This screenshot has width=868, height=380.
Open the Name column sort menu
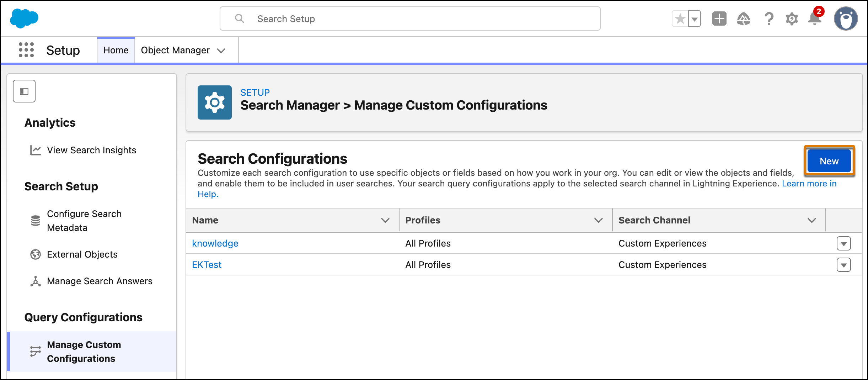pos(385,220)
